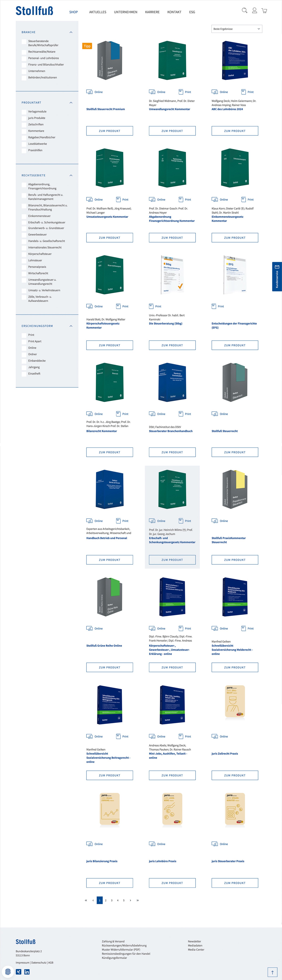Collapse the Erscheinungsform filter section

(x=71, y=326)
